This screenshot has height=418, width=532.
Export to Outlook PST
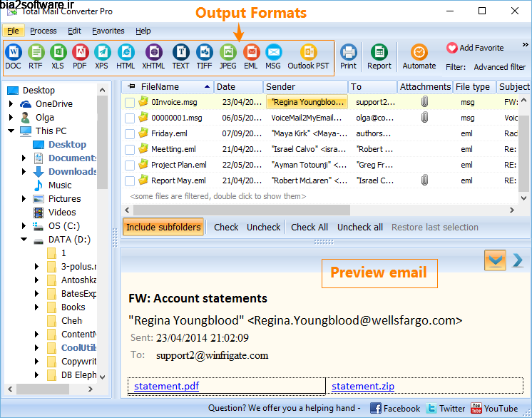pos(308,56)
